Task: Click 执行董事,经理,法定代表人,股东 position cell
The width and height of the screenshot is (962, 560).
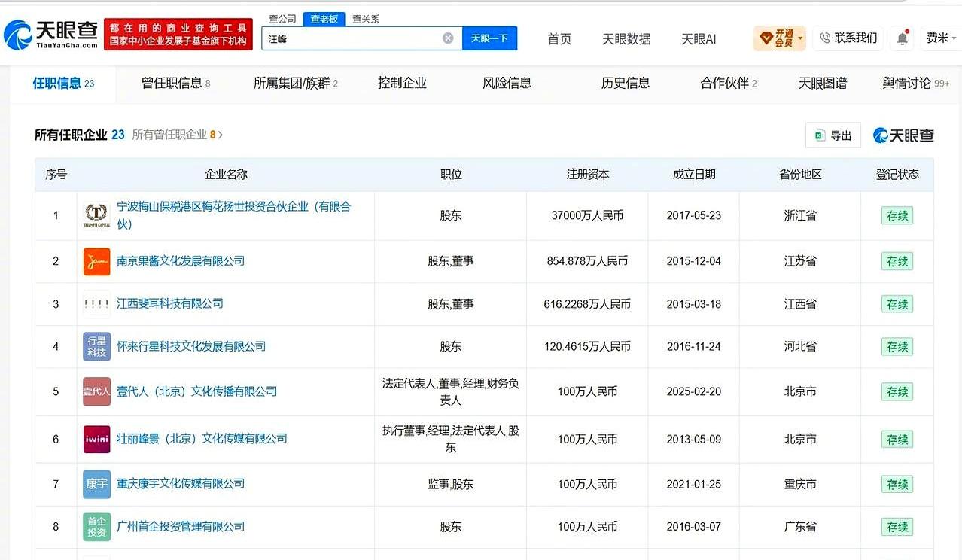Action: coord(451,439)
